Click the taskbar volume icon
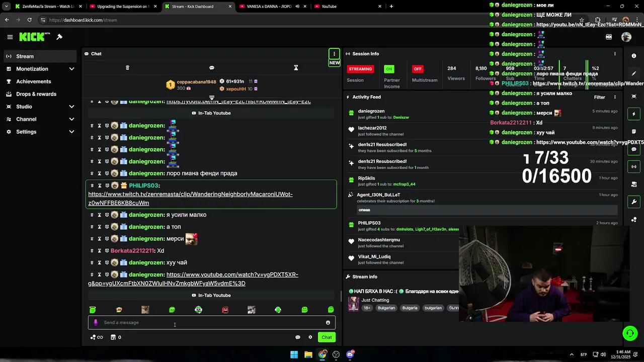This screenshot has height=362, width=644. coord(603,354)
